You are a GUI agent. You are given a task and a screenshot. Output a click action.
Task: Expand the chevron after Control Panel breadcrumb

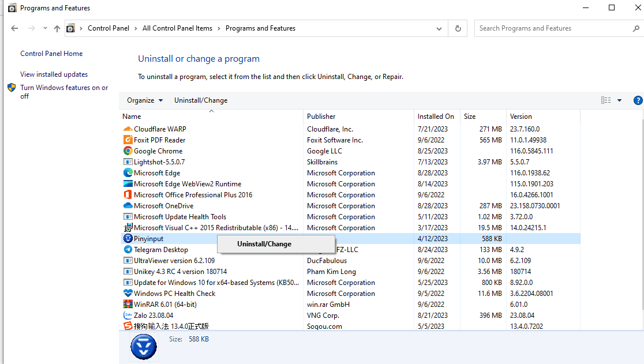pyautogui.click(x=136, y=28)
